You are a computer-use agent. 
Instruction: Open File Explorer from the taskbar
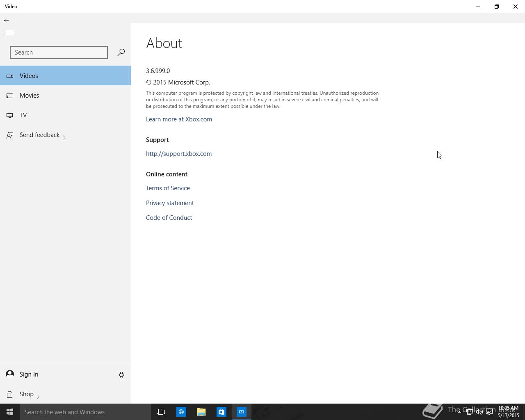tap(201, 412)
